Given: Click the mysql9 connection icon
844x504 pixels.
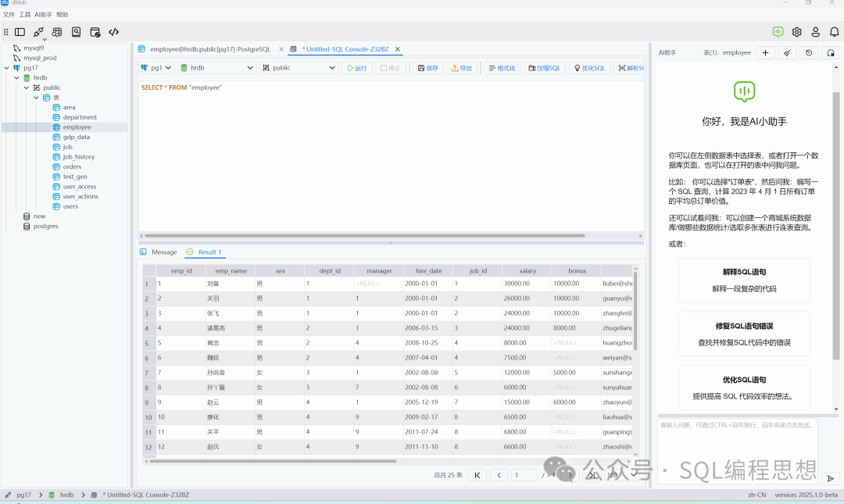Looking at the screenshot, I should pos(16,48).
